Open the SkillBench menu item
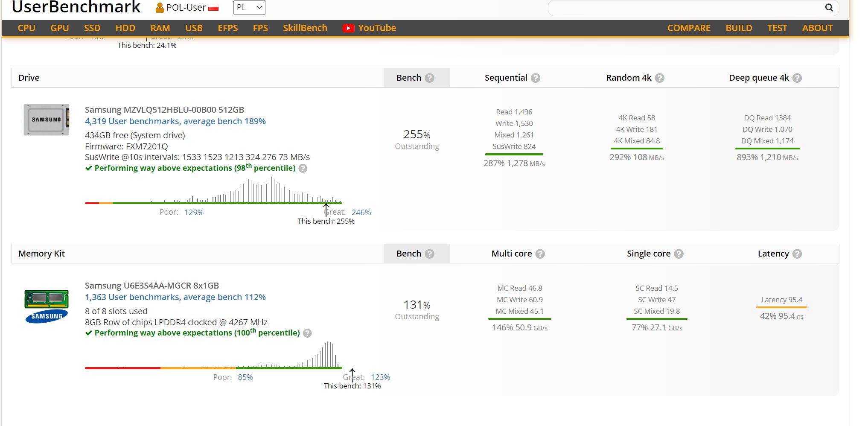Image resolution: width=868 pixels, height=426 pixels. pos(305,28)
